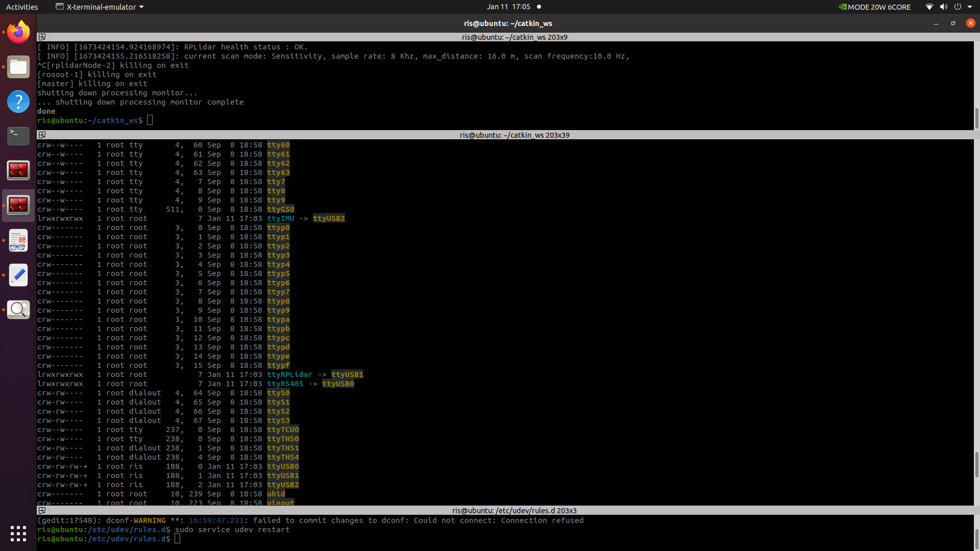Screen dimensions: 980x551
Task: Open the Activities overview
Action: tap(22, 7)
